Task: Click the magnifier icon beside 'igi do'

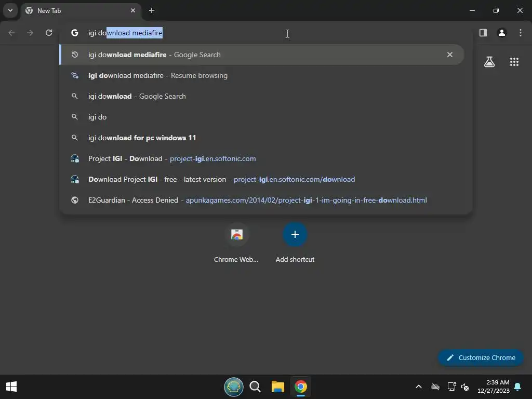Action: (x=75, y=117)
